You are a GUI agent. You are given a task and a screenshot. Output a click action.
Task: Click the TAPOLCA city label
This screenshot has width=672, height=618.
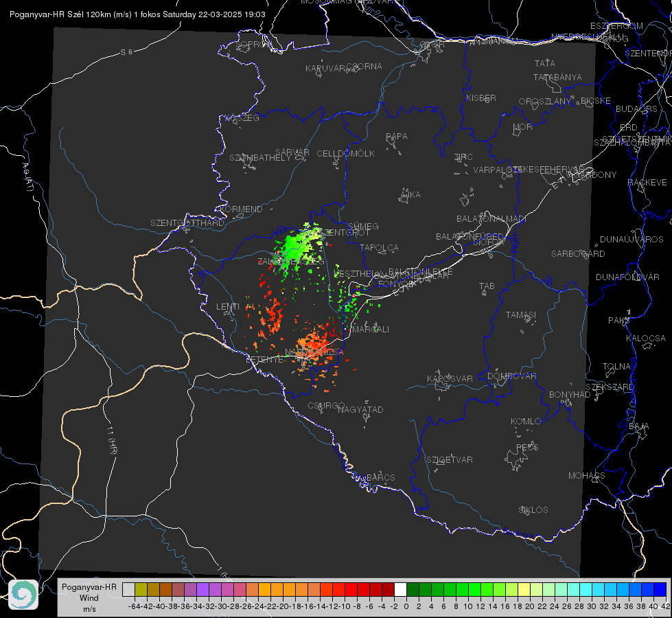click(x=380, y=248)
